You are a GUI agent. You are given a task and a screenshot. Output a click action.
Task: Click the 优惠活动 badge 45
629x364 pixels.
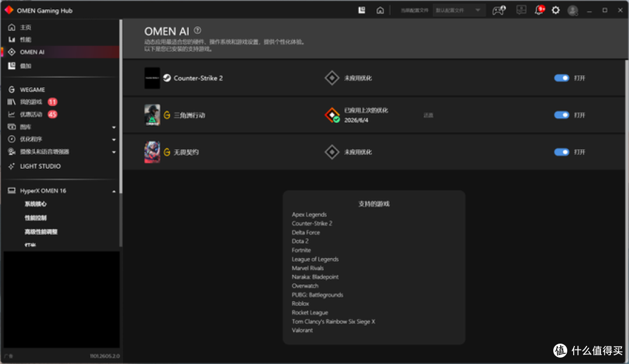(52, 114)
